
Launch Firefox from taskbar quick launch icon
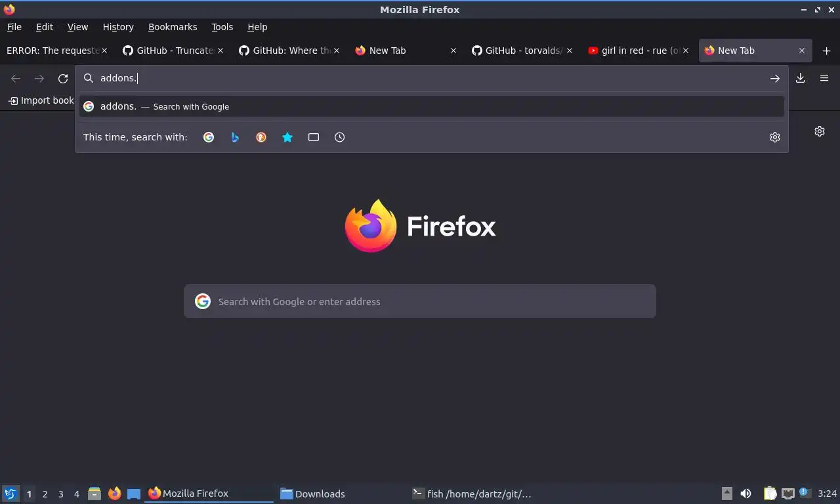[x=115, y=493]
